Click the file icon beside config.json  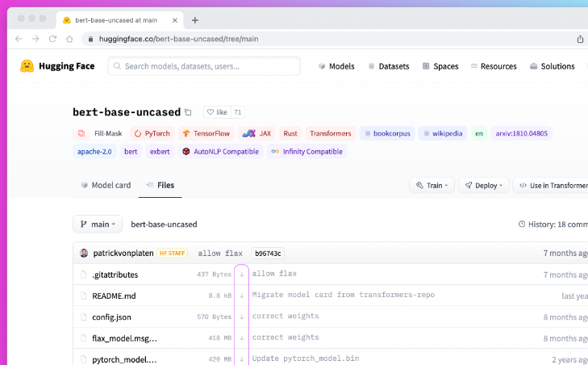pyautogui.click(x=84, y=317)
